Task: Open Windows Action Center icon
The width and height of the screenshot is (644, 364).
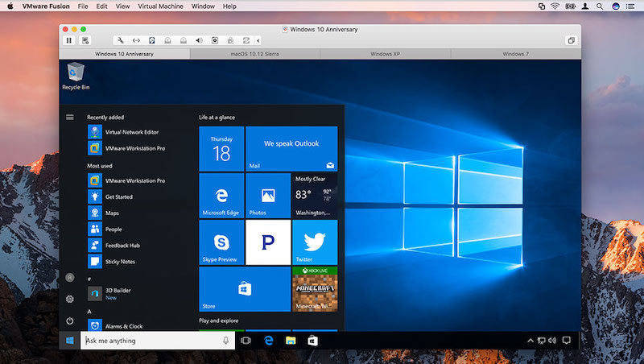Action: click(x=567, y=341)
